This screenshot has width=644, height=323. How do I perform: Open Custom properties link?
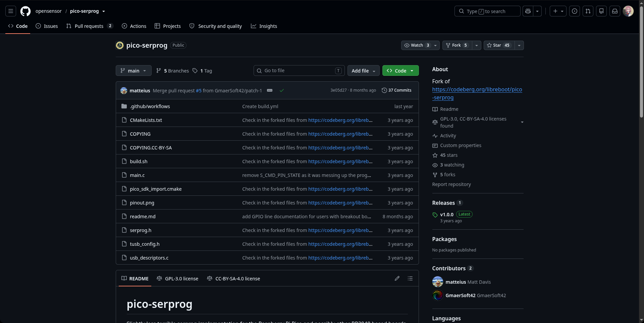click(457, 145)
